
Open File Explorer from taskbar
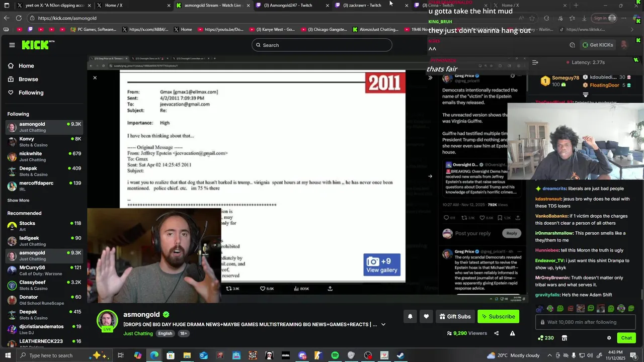[187, 355]
